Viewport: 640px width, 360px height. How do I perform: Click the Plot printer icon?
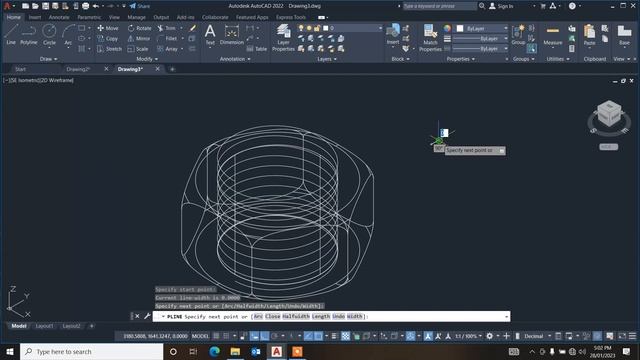85,6
